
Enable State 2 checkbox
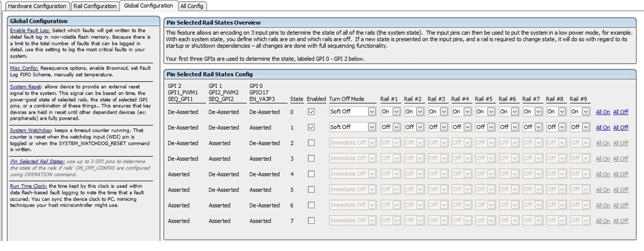pyautogui.click(x=312, y=143)
